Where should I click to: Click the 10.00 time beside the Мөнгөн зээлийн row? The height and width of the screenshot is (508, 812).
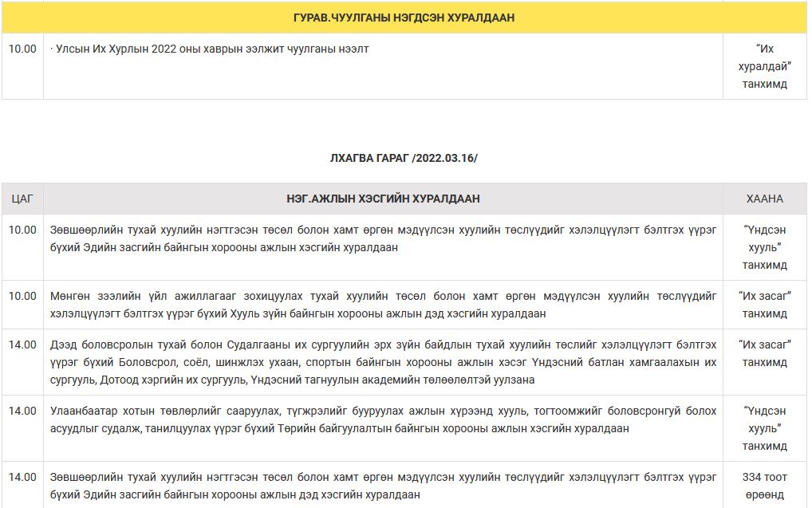click(x=22, y=297)
